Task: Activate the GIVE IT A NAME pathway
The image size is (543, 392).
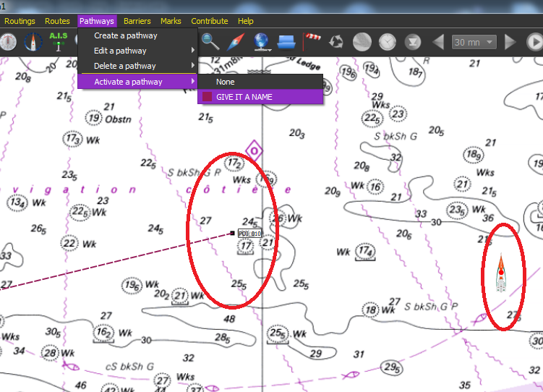Action: pos(244,97)
